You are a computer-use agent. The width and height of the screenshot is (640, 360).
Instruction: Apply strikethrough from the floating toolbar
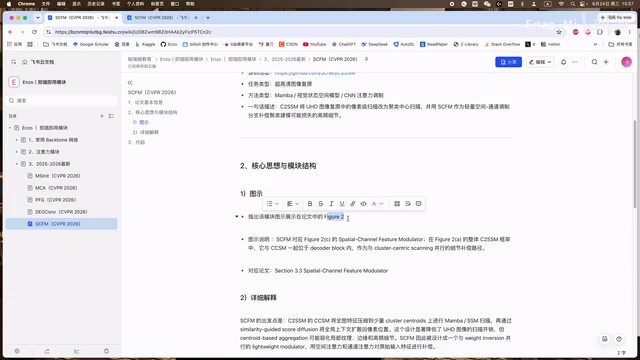tap(320, 203)
